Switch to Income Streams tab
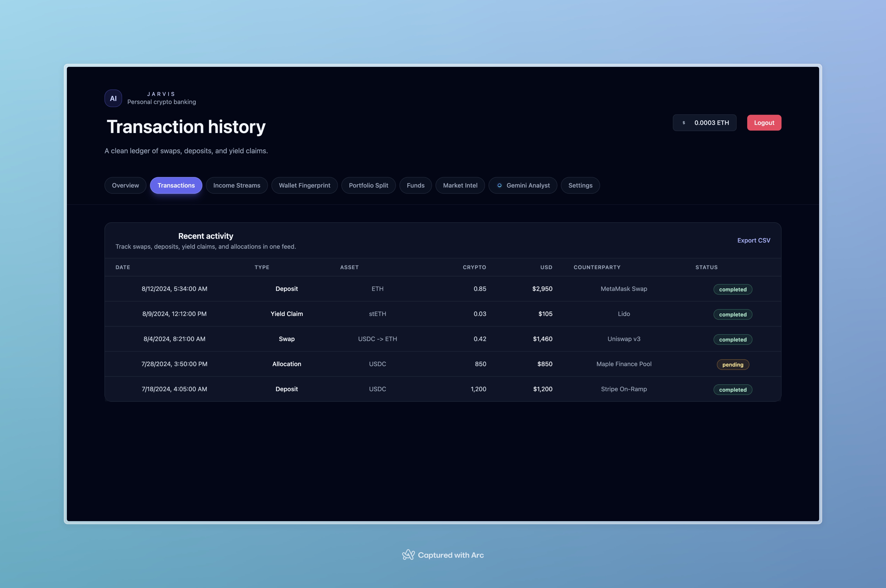886x588 pixels. click(x=236, y=185)
